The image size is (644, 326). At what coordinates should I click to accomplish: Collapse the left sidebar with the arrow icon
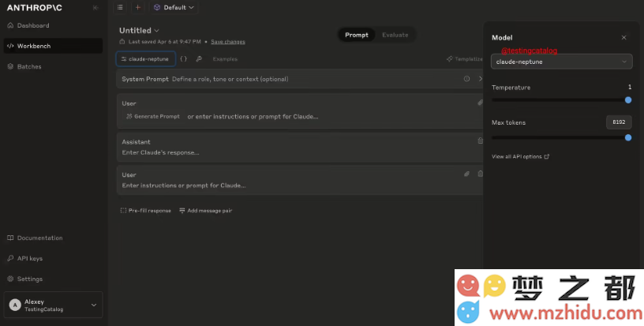(95, 7)
